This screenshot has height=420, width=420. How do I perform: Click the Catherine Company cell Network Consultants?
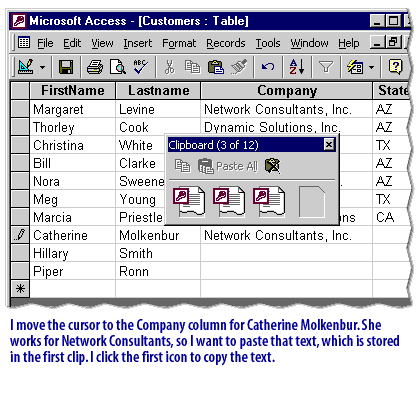(x=286, y=235)
